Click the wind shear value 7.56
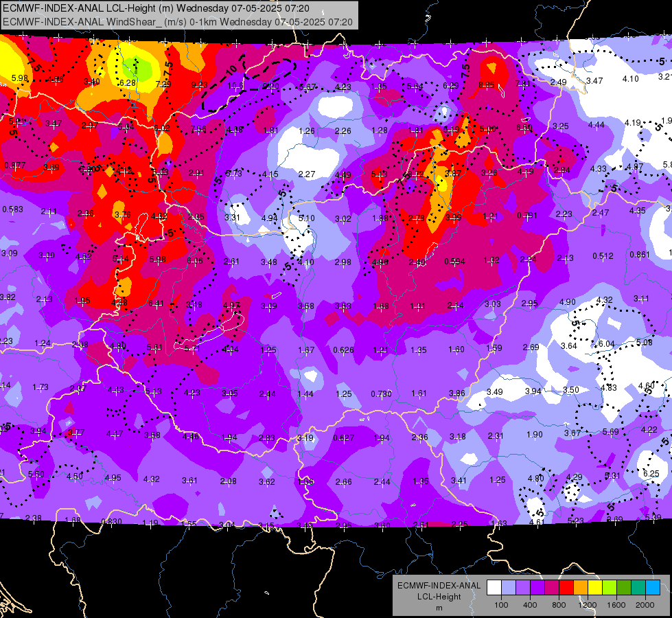Viewport: 672px width, 618px height. [x=198, y=129]
